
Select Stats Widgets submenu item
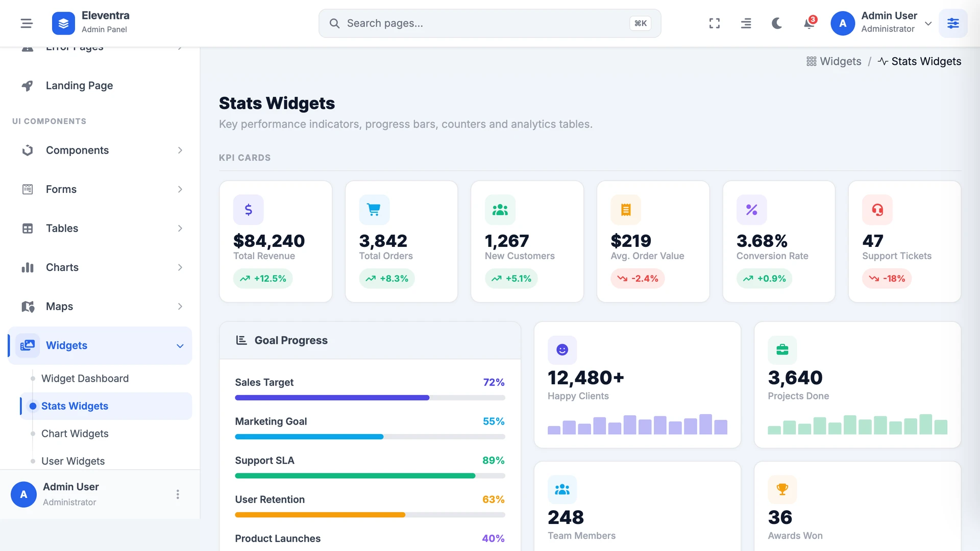tap(106, 406)
